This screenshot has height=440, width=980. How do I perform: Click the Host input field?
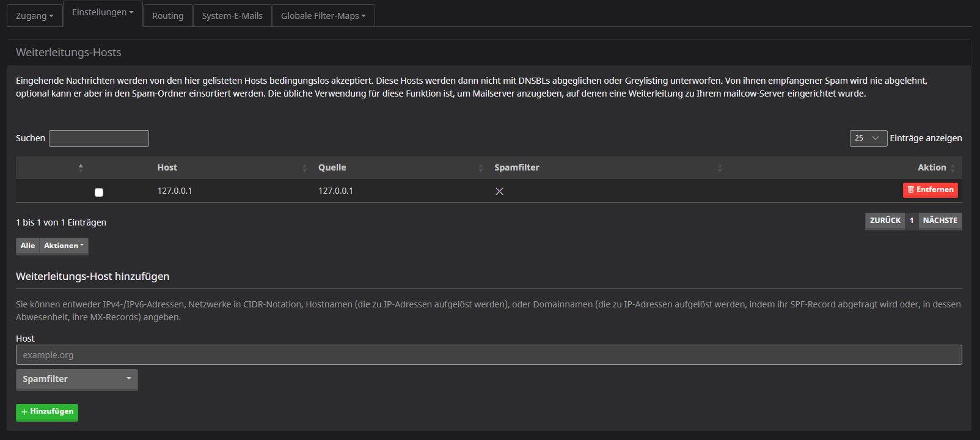pyautogui.click(x=489, y=355)
